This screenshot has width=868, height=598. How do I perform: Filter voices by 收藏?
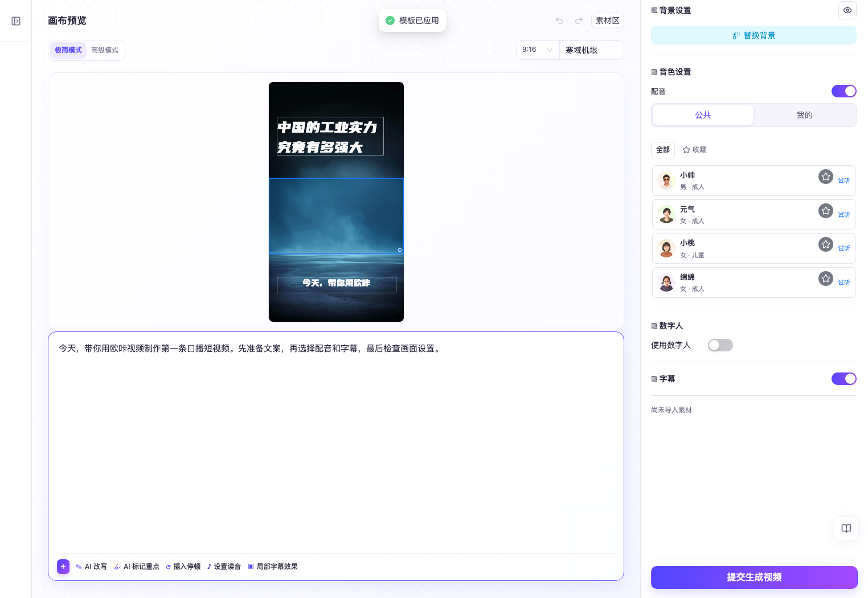pos(694,150)
